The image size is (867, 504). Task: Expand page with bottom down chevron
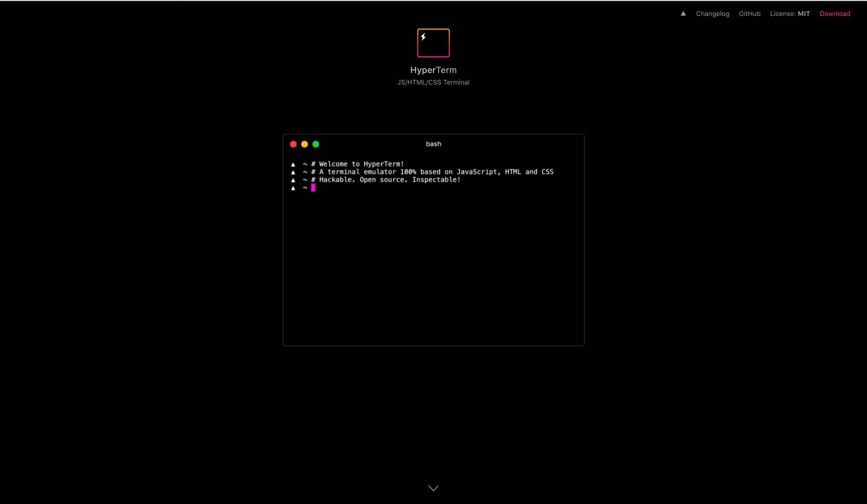[433, 488]
